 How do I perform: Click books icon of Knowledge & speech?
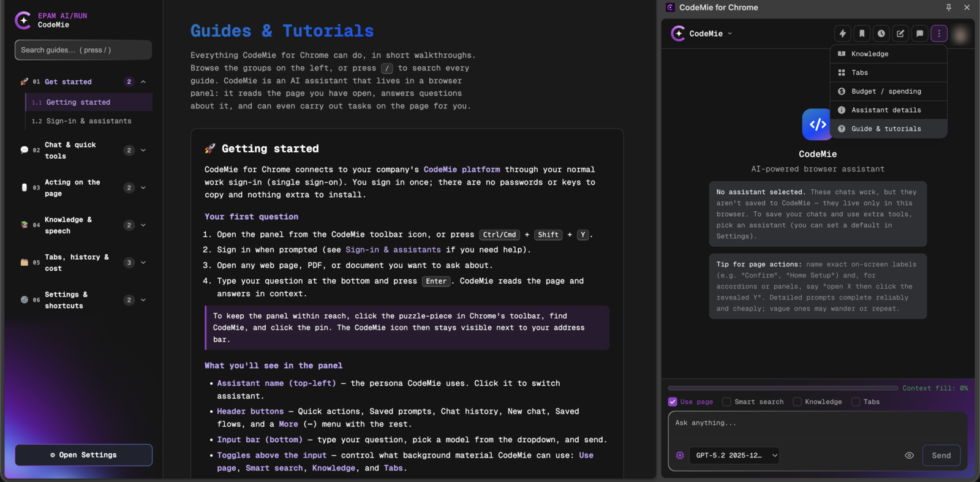[x=24, y=225]
